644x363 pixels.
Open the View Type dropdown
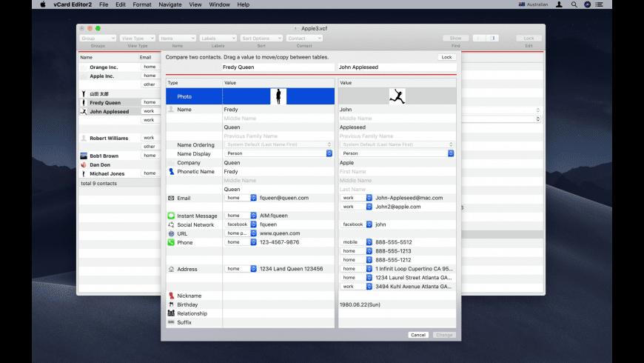pyautogui.click(x=138, y=39)
